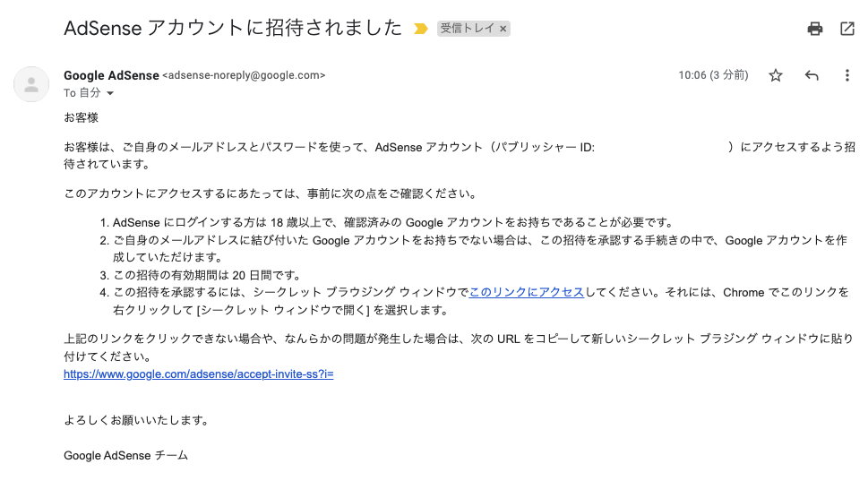The height and width of the screenshot is (481, 868).
Task: Open the email in a new window
Action: (847, 29)
